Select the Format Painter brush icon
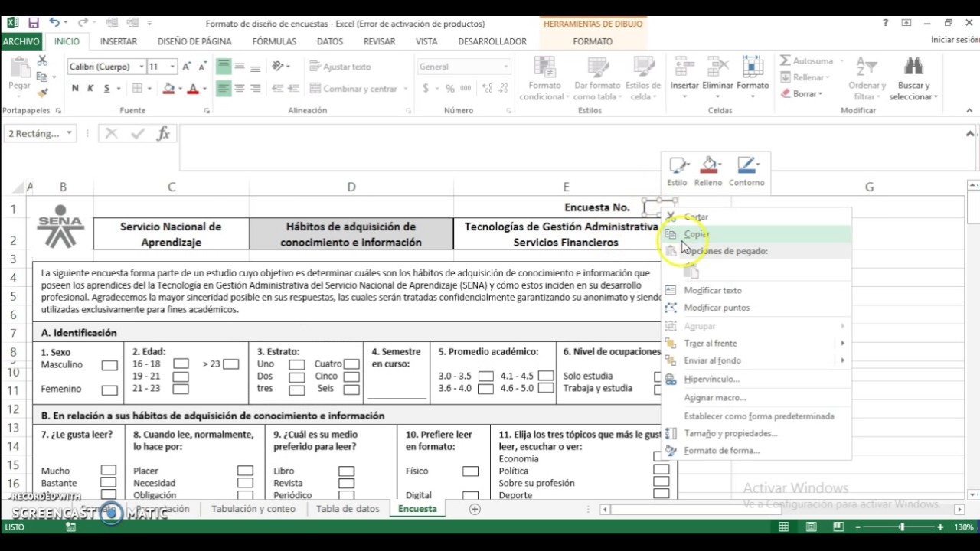The image size is (980, 551). point(42,93)
